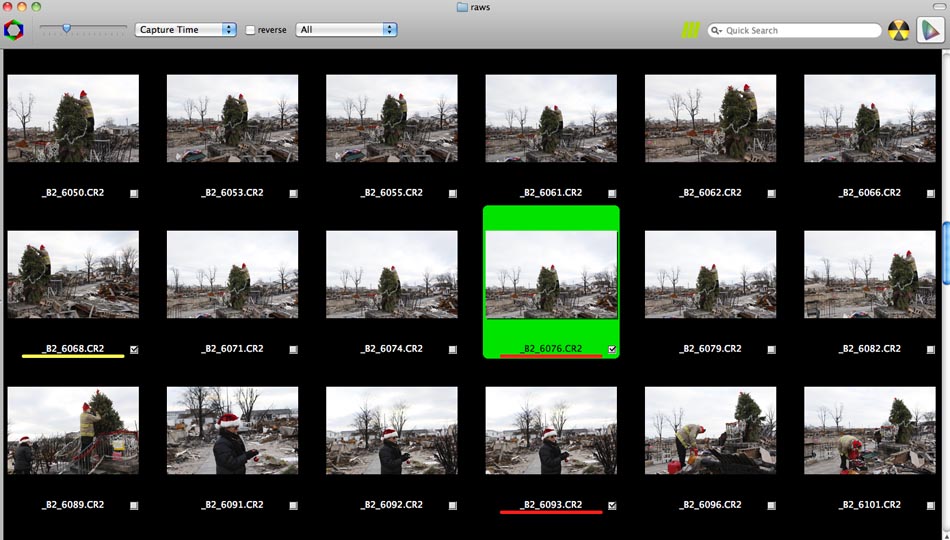Tick the checkbox for _B2_6062.CR2
This screenshot has width=950, height=540.
[x=771, y=193]
